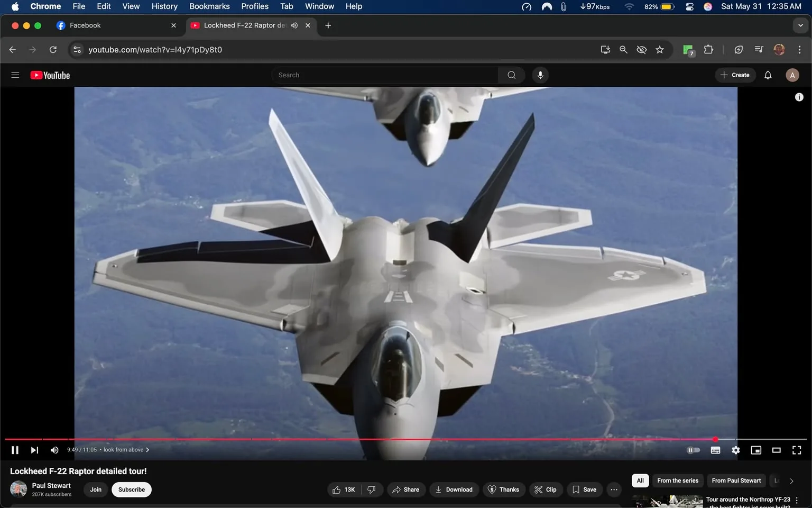Open the video Settings gear
This screenshot has width=812, height=508.
tap(735, 450)
